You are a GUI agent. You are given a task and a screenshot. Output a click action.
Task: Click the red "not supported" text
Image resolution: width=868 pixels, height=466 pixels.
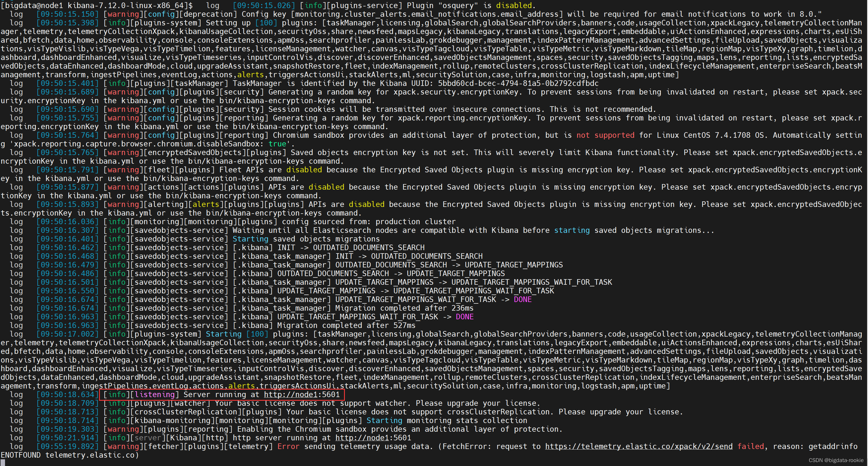pos(605,135)
